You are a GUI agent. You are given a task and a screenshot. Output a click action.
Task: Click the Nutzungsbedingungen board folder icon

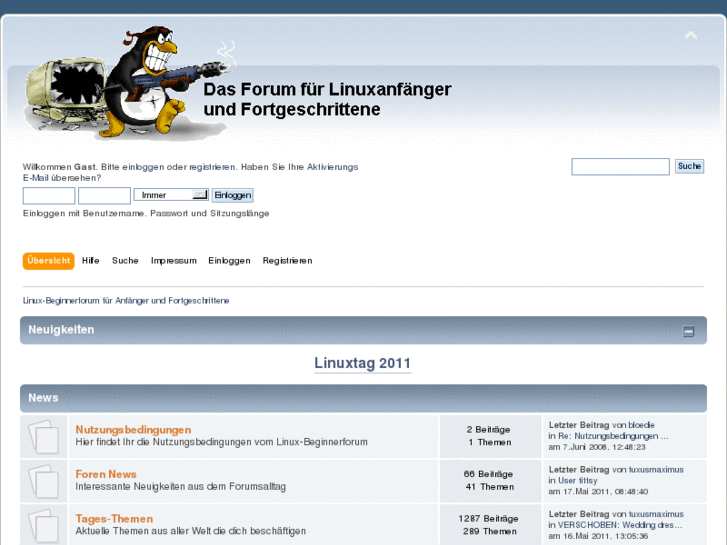coord(44,436)
